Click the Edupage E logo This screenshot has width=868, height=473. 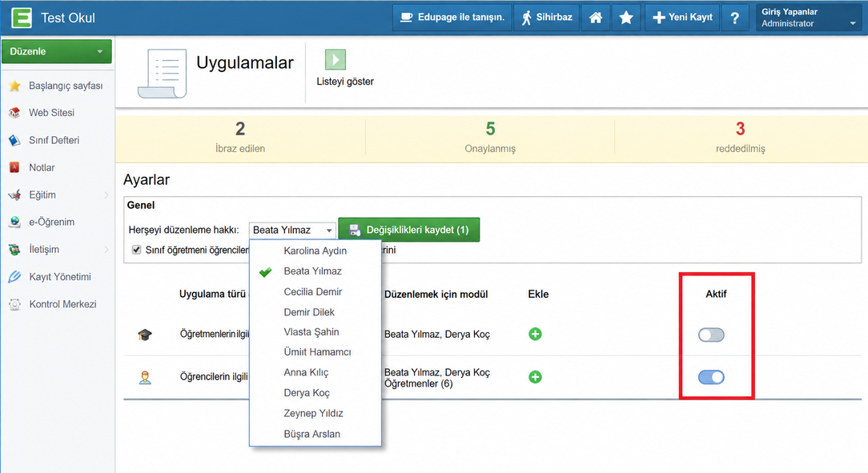pos(22,18)
